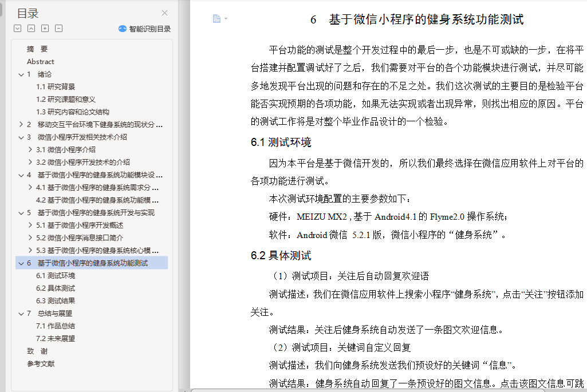
Task: Collapse chapter 1 绪论 in outline
Action: (21, 74)
